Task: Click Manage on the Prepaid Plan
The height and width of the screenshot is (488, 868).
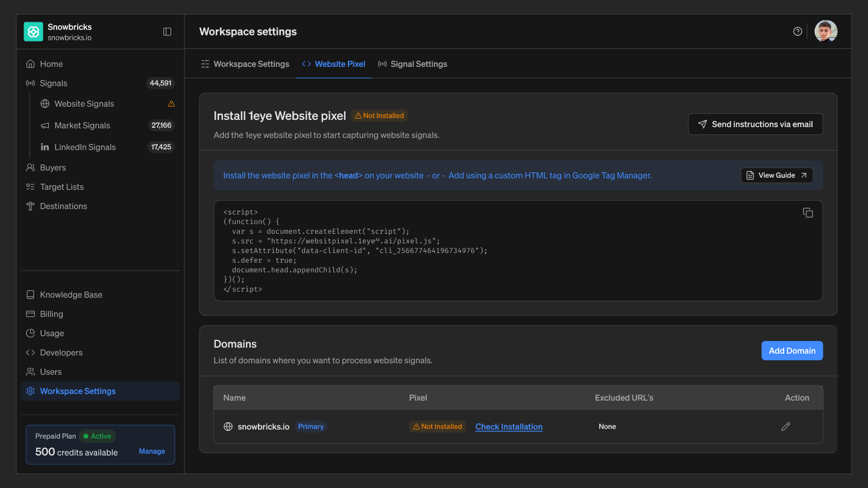Action: tap(152, 451)
